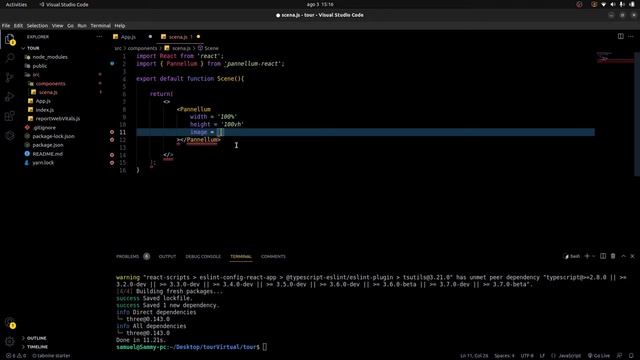
Task: Open system volume indicator in top bar
Action: coord(613,4)
